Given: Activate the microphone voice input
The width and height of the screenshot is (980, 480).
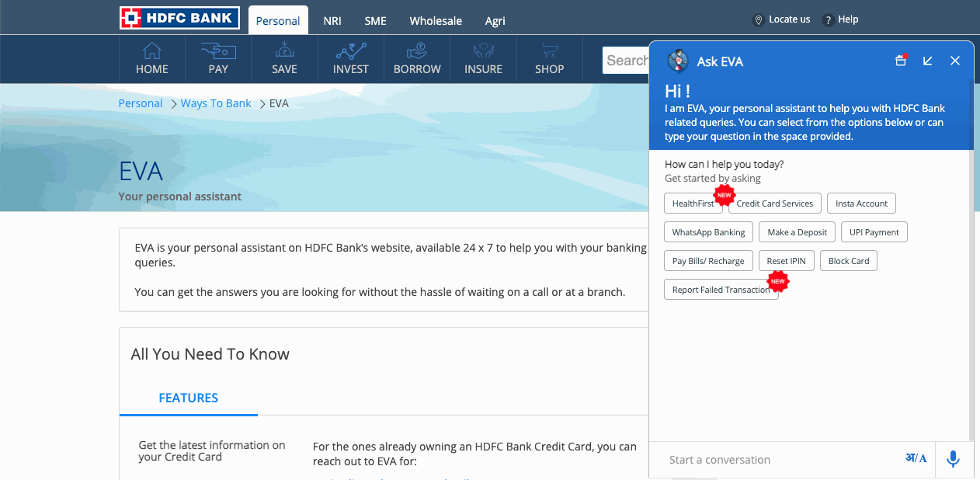Looking at the screenshot, I should coord(953,459).
